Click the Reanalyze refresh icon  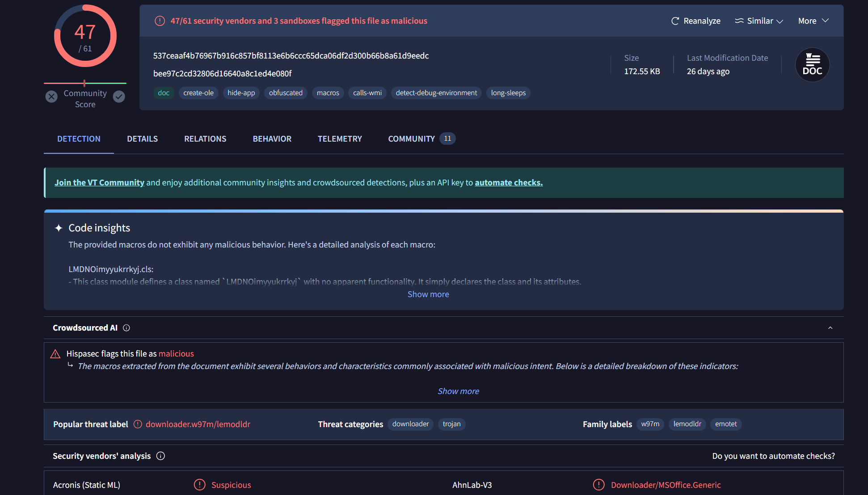tap(675, 21)
